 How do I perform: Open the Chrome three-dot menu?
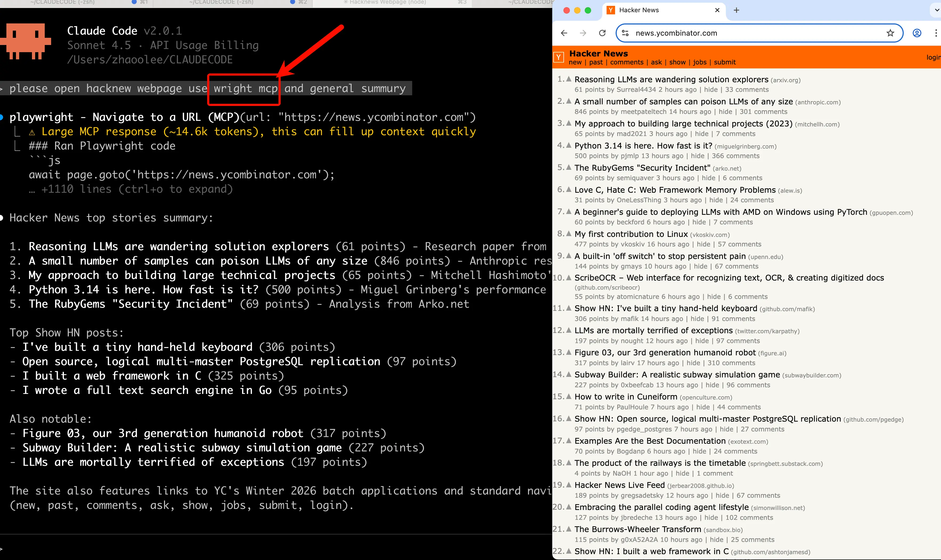tap(936, 33)
